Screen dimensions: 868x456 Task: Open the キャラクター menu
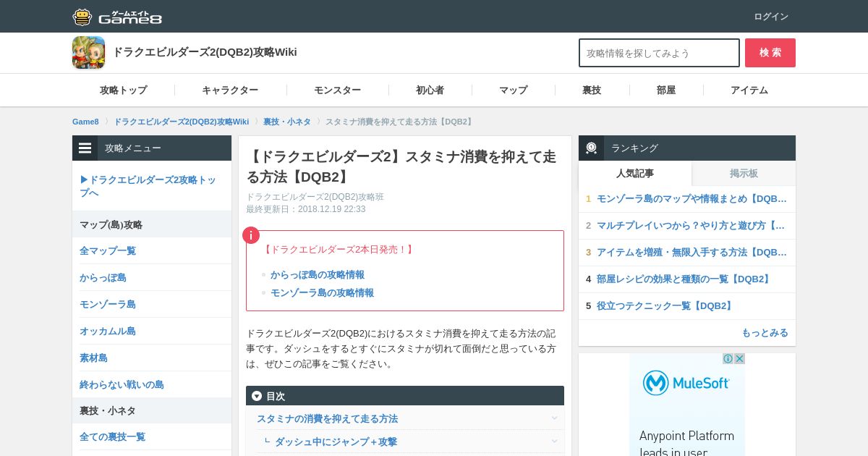230,90
